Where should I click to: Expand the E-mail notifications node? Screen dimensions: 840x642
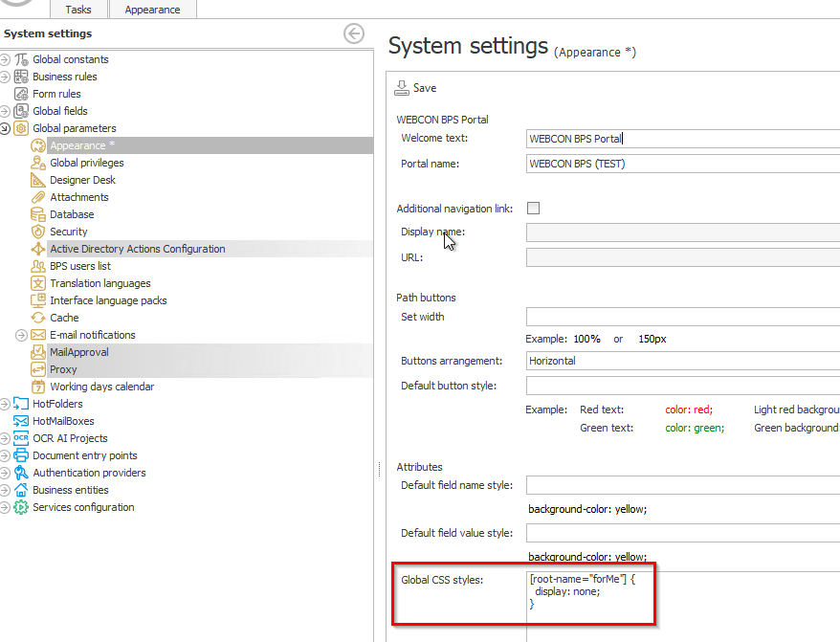coord(21,335)
